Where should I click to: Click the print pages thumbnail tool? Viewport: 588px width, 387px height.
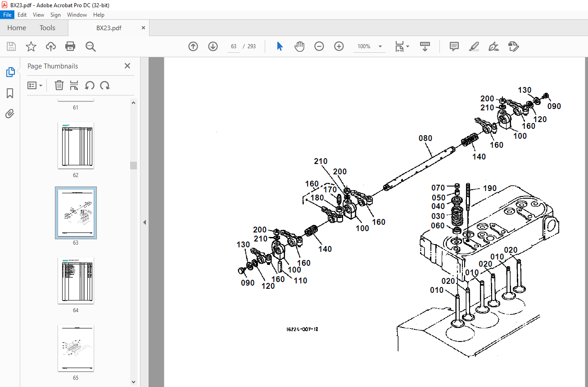click(x=74, y=85)
